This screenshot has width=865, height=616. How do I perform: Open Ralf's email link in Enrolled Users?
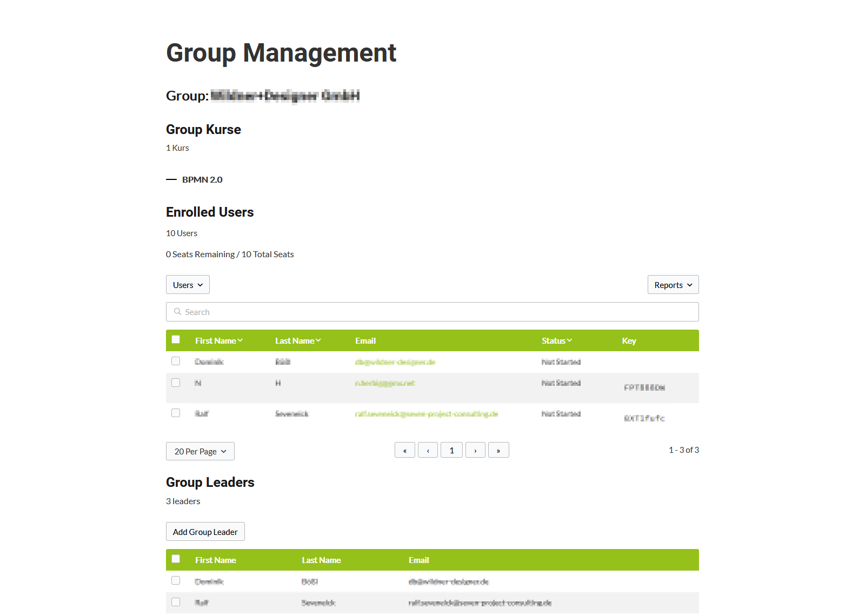(426, 413)
